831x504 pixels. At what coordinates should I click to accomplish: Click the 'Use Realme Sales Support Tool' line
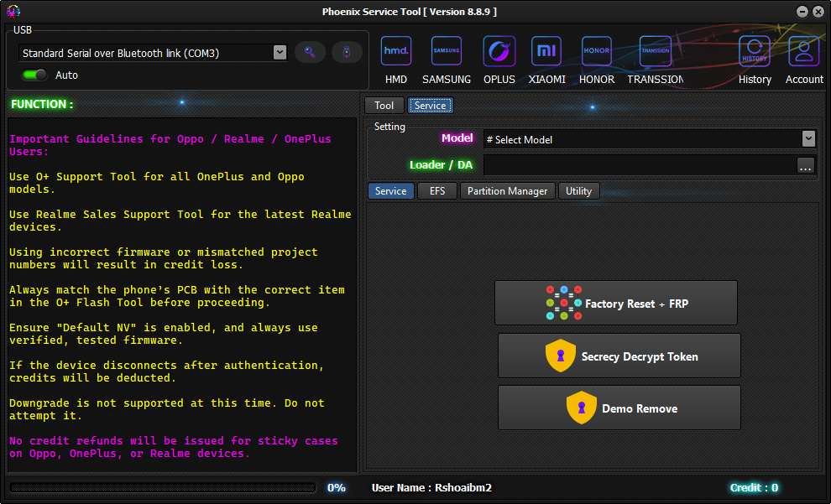point(180,221)
